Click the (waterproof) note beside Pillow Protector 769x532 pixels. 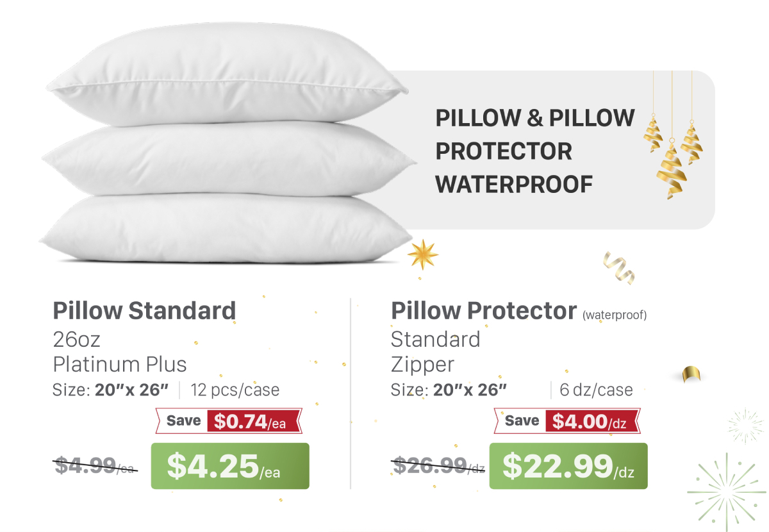pyautogui.click(x=615, y=315)
